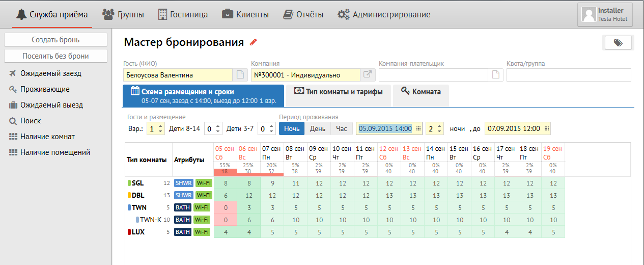Click the Wi-Fi badge in the DBL row
The width and height of the screenshot is (644, 265).
point(202,195)
